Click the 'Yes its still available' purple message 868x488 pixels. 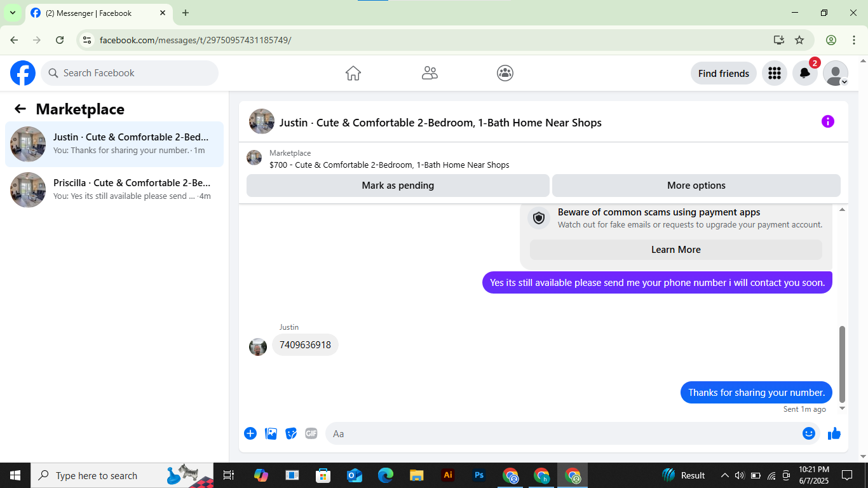tap(657, 283)
